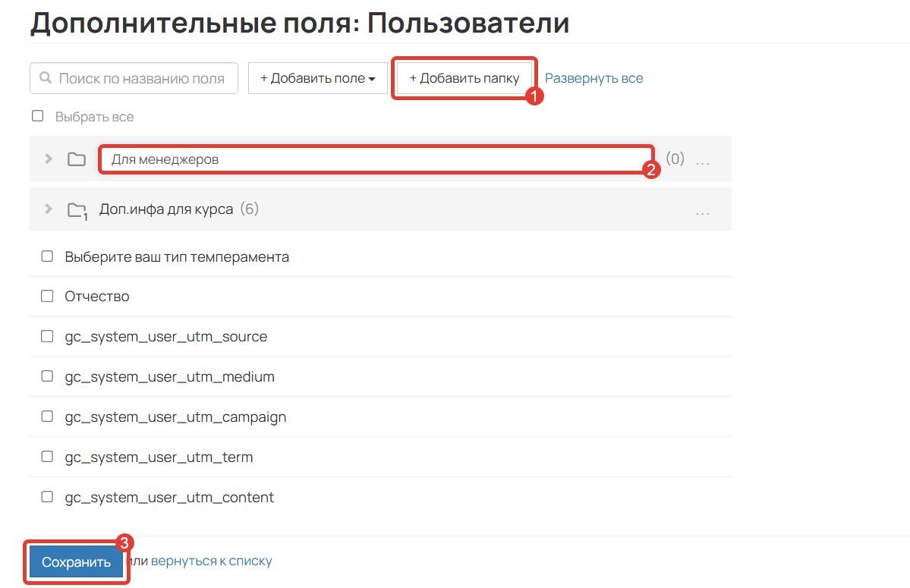Viewport: 910px width, 588px height.
Task: Tick the Выбрать все checkbox
Action: click(38, 116)
